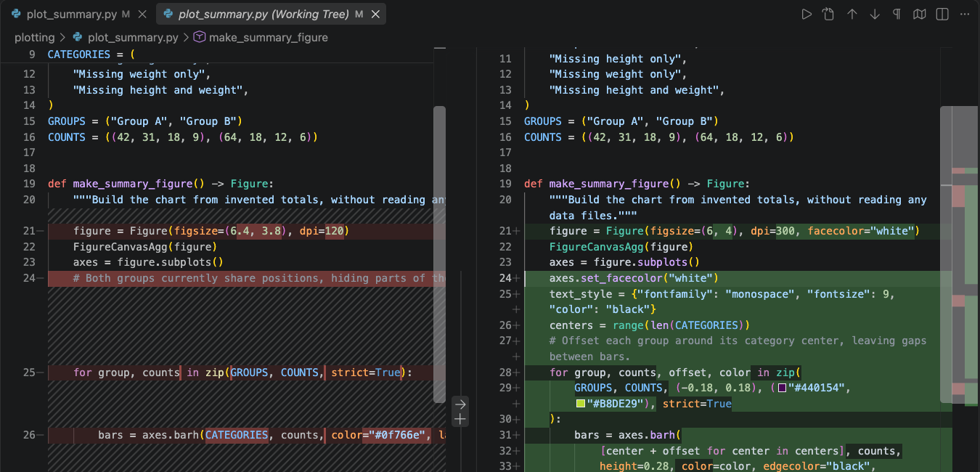Click 'centers = range(len(CATEGORIES))' line
Viewport: 980px width, 472px height.
[x=650, y=325]
